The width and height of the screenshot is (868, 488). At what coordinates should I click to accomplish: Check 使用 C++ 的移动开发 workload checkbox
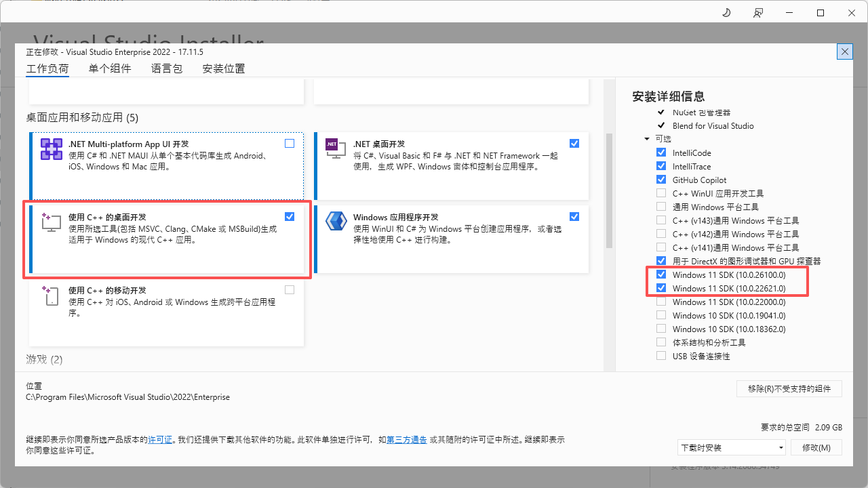[290, 290]
